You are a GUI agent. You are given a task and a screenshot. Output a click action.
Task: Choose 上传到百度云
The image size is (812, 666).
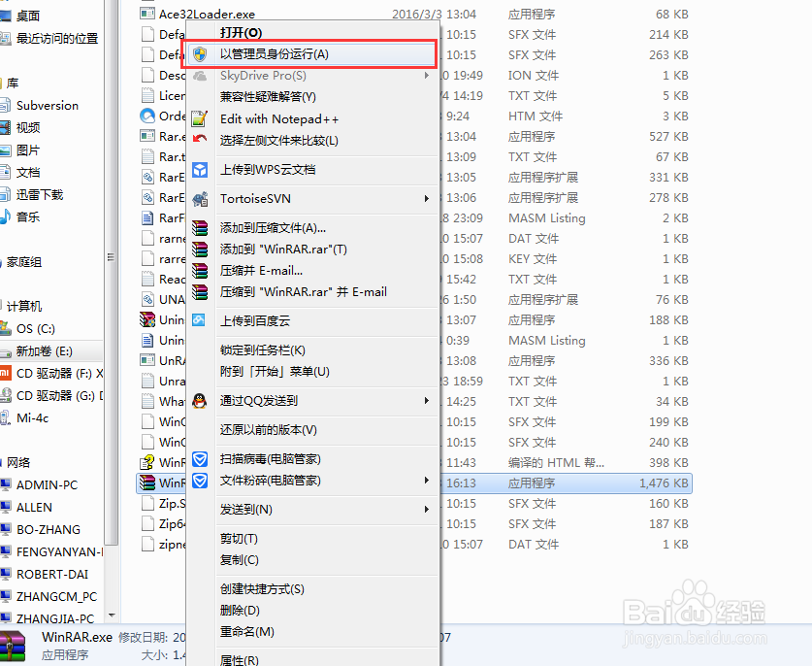pyautogui.click(x=255, y=320)
